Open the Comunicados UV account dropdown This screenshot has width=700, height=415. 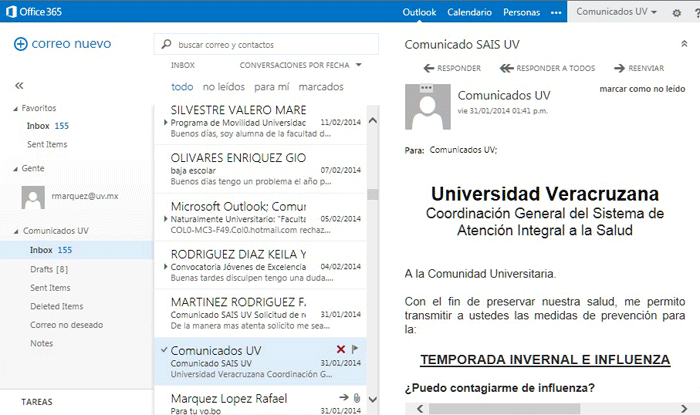coord(616,13)
